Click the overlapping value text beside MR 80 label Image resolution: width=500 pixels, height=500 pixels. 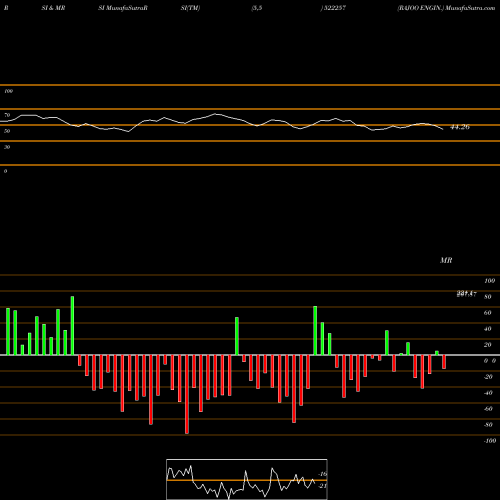point(466,294)
